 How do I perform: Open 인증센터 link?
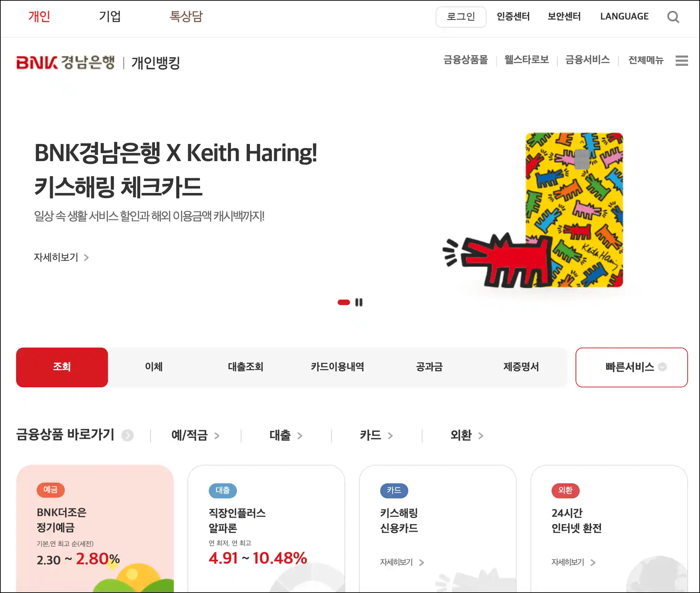pos(513,16)
